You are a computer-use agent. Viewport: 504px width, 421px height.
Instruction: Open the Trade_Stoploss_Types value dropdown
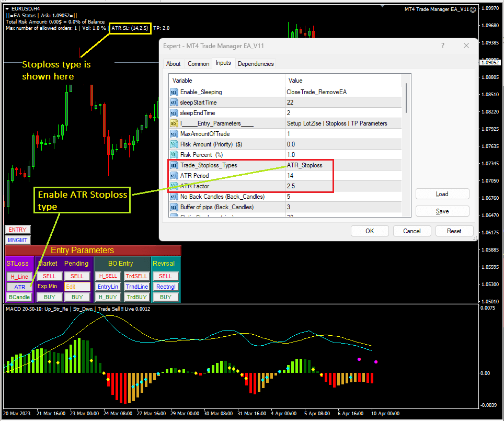(x=343, y=165)
